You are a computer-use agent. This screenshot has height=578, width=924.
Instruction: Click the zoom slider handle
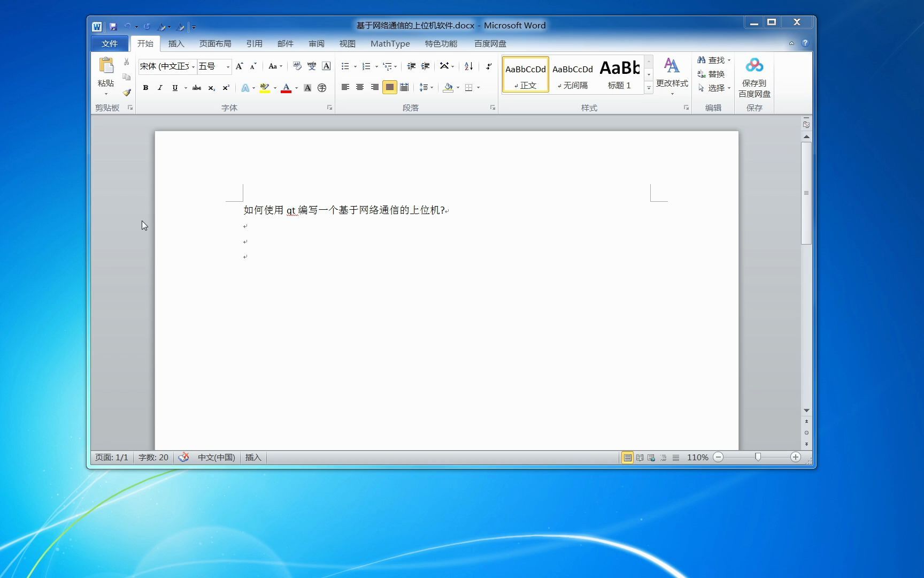tap(758, 457)
